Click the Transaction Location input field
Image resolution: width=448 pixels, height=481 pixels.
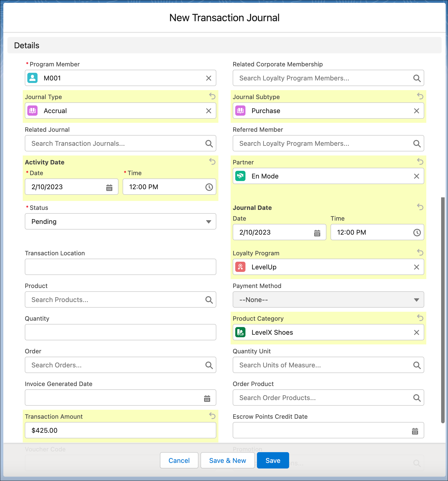121,267
